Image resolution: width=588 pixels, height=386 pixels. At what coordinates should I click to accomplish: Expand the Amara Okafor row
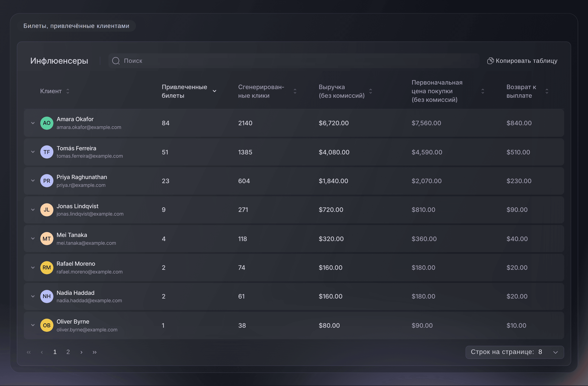point(33,123)
